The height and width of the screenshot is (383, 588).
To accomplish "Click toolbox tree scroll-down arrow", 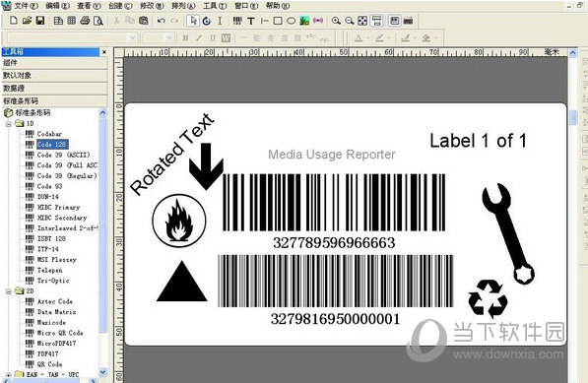I will (x=102, y=372).
